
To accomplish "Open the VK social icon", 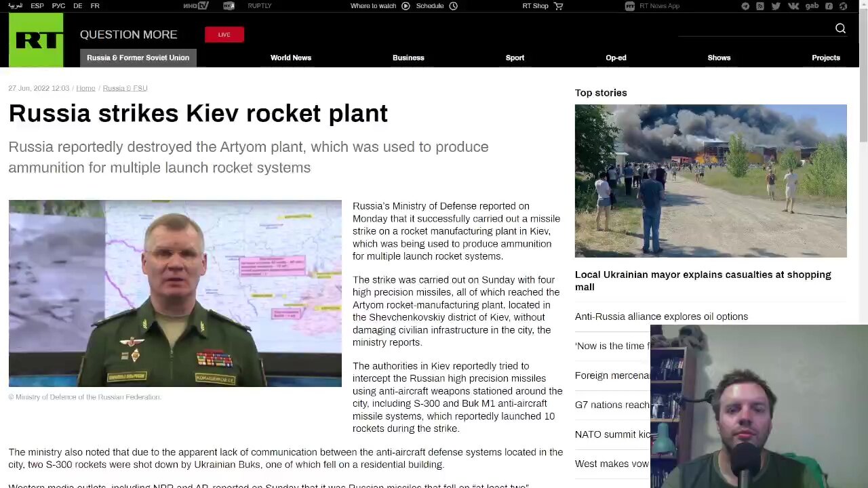I will point(793,6).
